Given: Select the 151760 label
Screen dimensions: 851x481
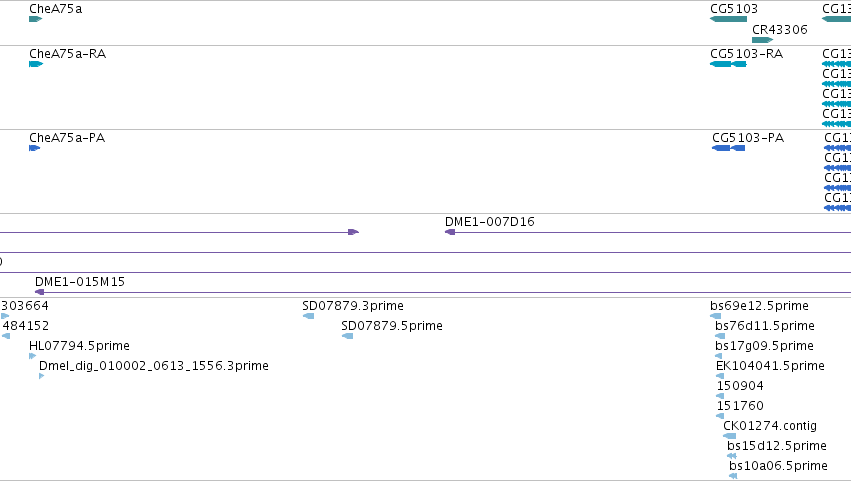Looking at the screenshot, I should 740,406.
